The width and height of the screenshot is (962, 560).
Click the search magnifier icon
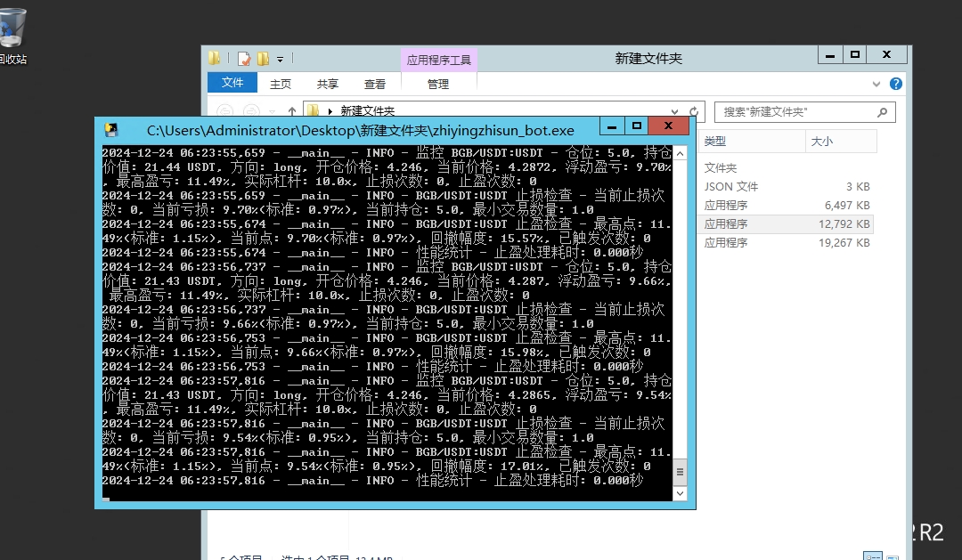[882, 112]
